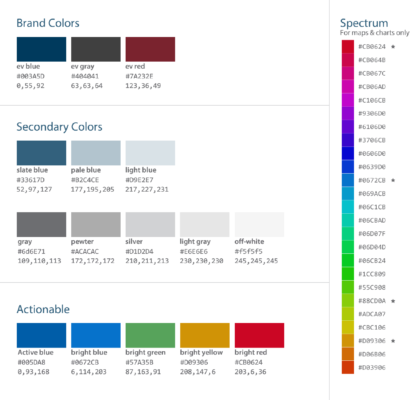Choose the bright yellow swatch
The height and width of the screenshot is (400, 419).
[205, 335]
